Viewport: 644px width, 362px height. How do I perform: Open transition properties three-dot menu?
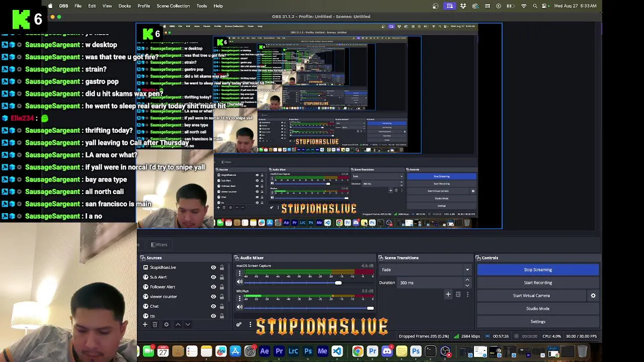click(467, 295)
